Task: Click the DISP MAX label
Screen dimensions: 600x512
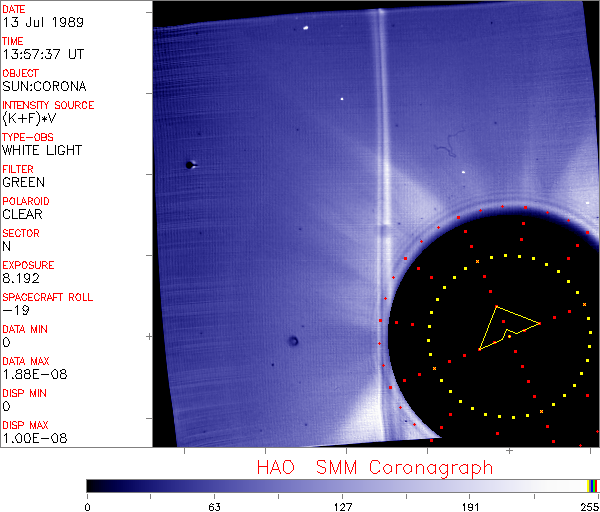Action: tap(25, 425)
